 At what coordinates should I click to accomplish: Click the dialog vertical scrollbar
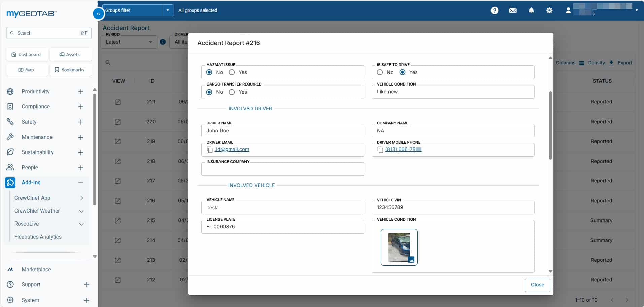click(x=551, y=125)
